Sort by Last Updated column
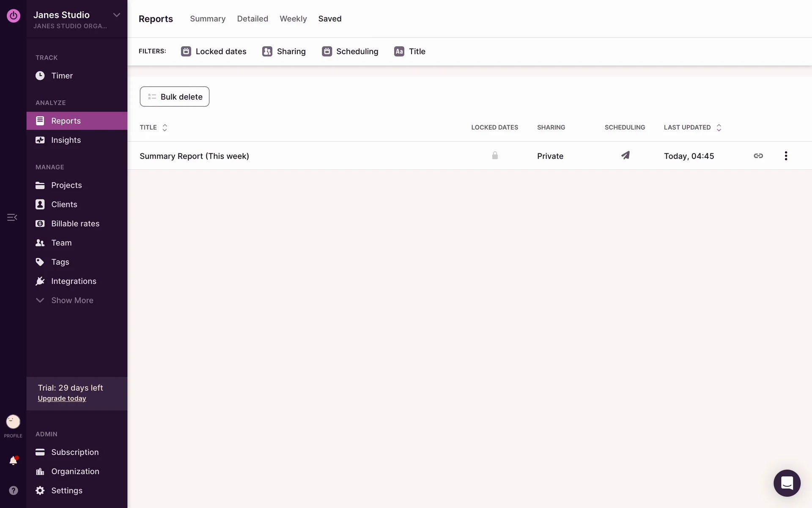The width and height of the screenshot is (812, 508). pos(692,127)
